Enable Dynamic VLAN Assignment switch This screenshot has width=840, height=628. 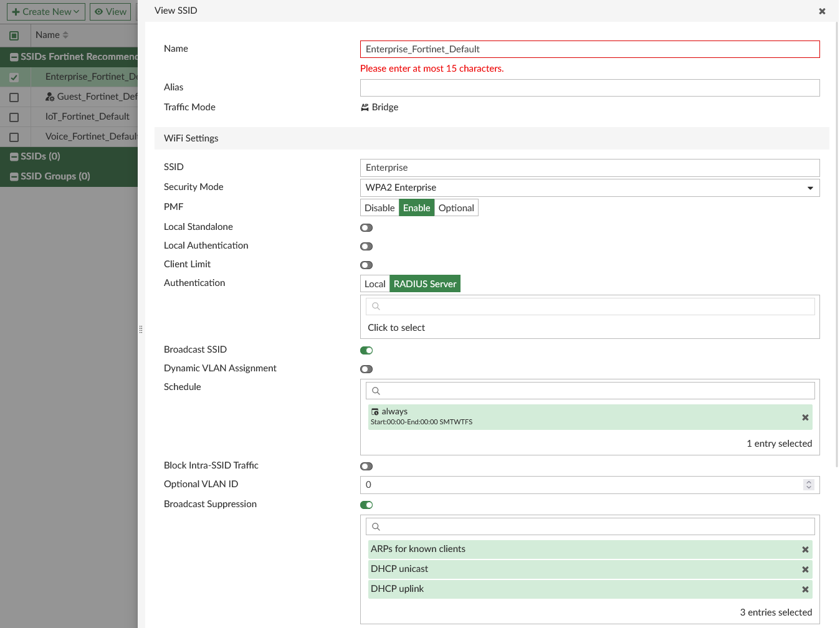366,369
